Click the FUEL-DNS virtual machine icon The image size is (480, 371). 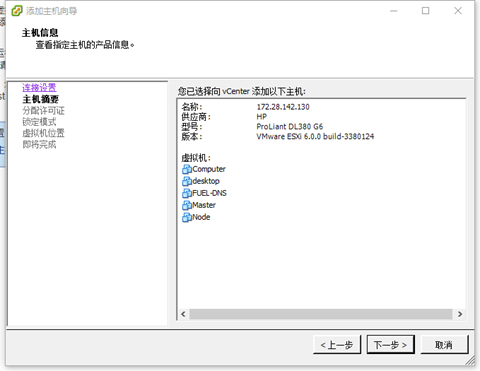point(187,193)
